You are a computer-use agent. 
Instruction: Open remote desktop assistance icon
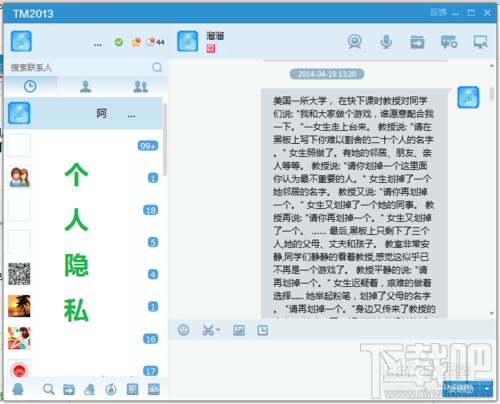click(480, 42)
